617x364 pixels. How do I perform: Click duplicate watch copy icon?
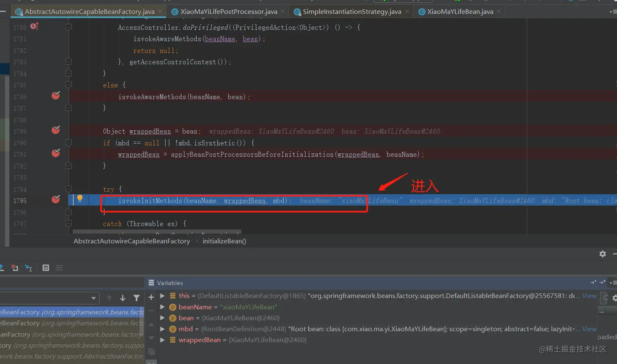151,351
